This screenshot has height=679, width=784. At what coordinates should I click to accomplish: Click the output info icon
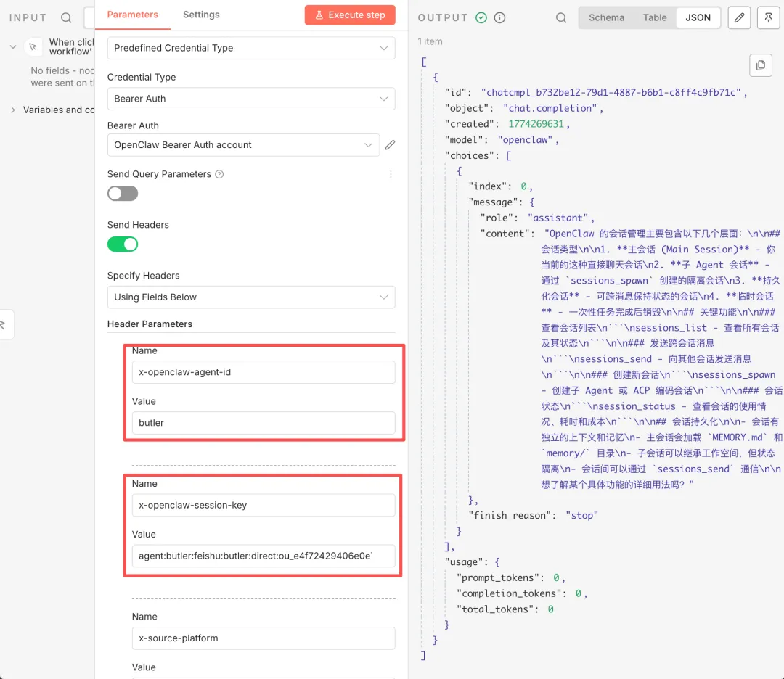(x=499, y=17)
